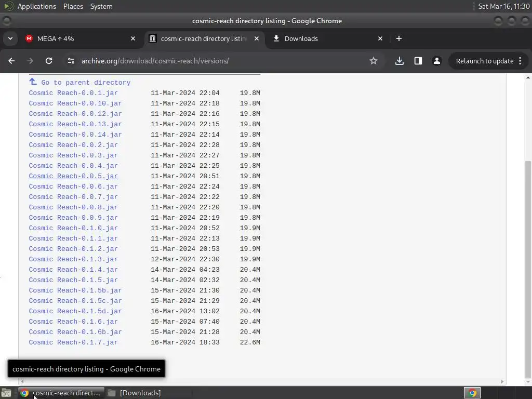Open the Places menu

(x=73, y=6)
